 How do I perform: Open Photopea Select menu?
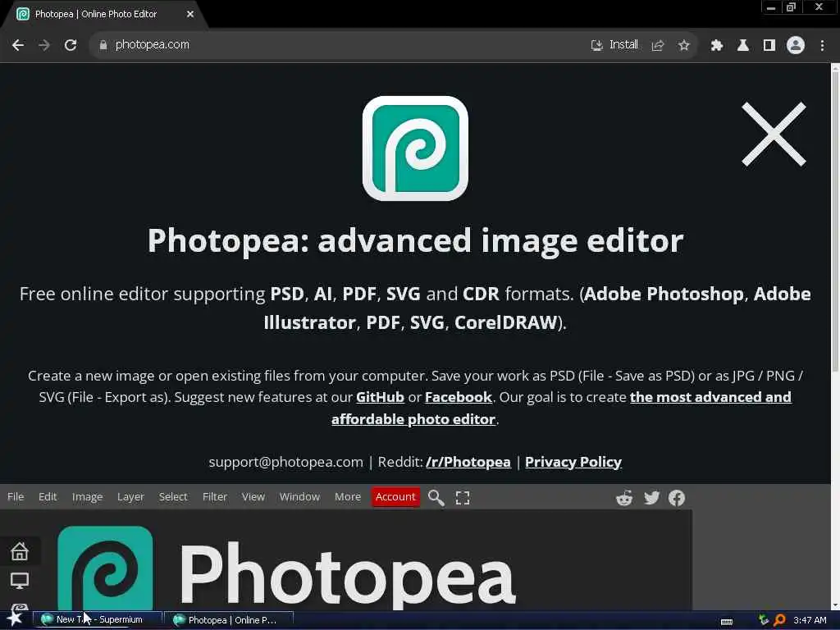173,496
